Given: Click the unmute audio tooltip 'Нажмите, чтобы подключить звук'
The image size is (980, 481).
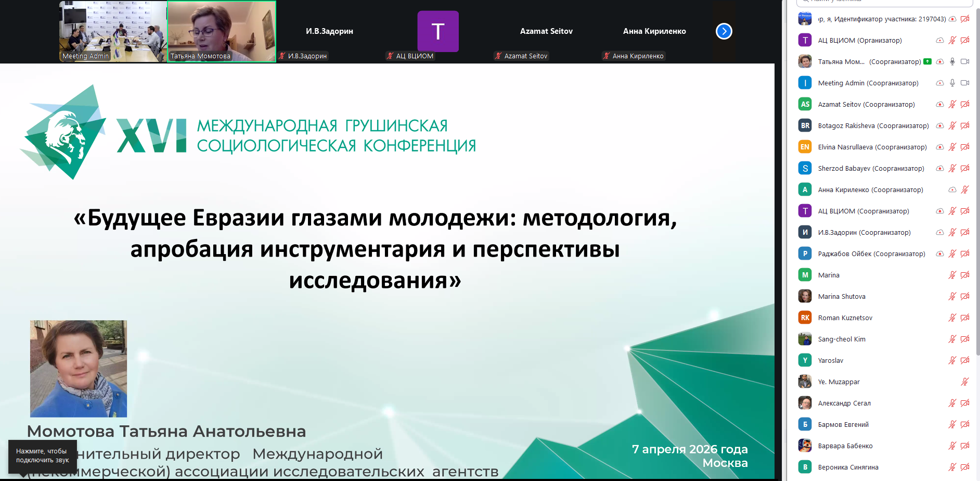Looking at the screenshot, I should point(42,455).
